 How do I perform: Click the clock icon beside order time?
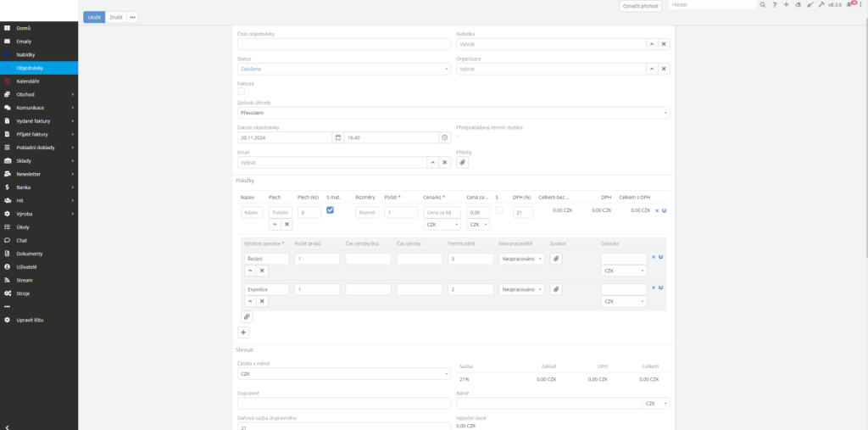coord(445,137)
